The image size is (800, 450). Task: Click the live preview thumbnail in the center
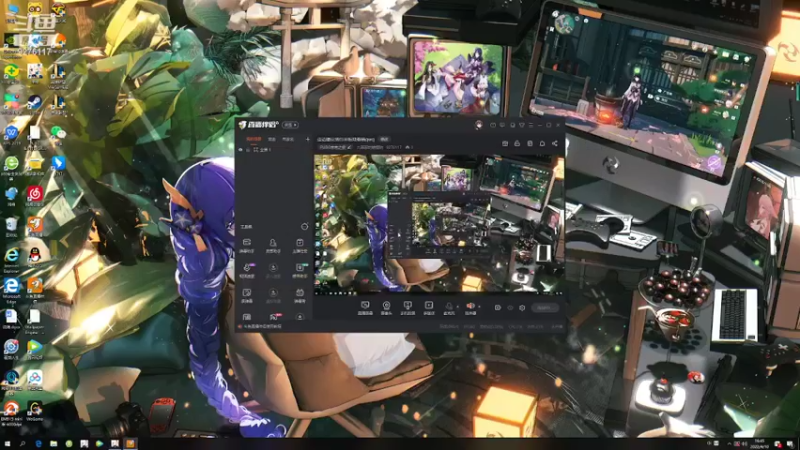click(x=439, y=223)
